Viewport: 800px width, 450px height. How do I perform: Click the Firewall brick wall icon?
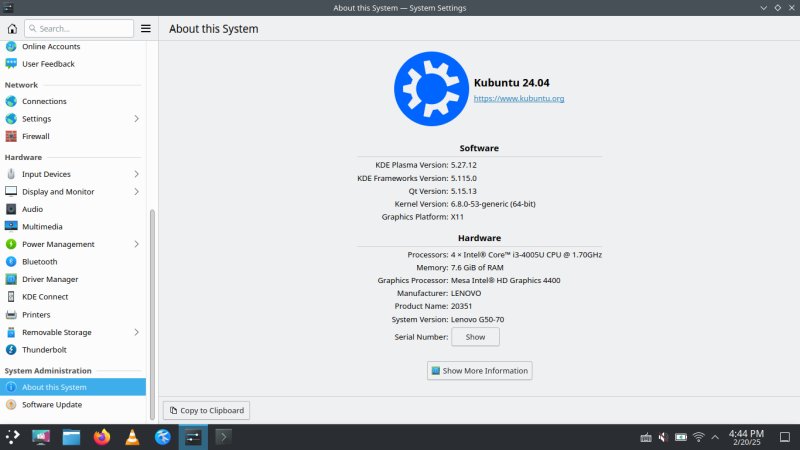[11, 136]
